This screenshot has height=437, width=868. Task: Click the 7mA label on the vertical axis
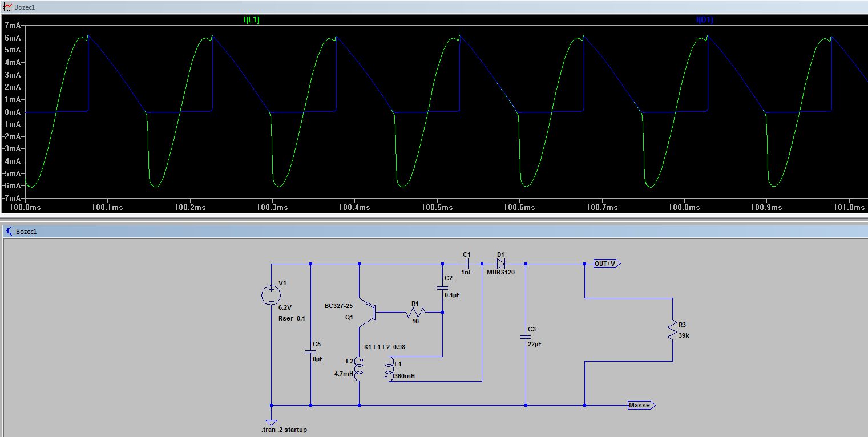click(x=13, y=26)
